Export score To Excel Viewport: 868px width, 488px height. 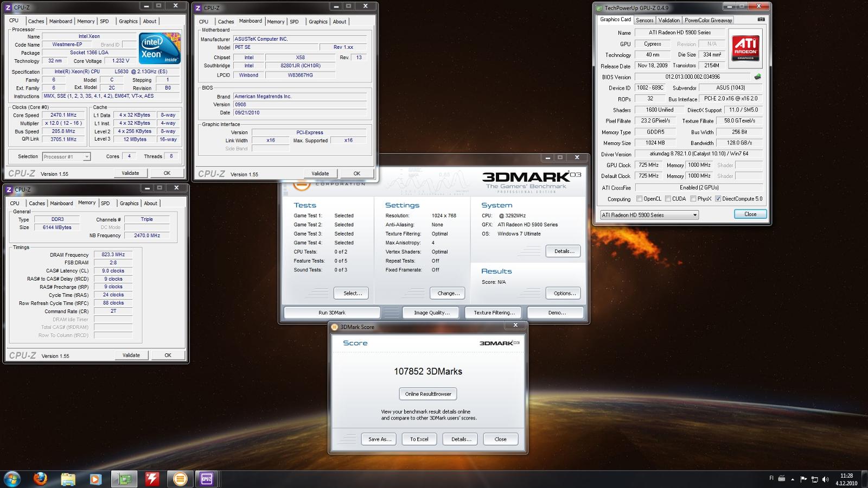[419, 439]
